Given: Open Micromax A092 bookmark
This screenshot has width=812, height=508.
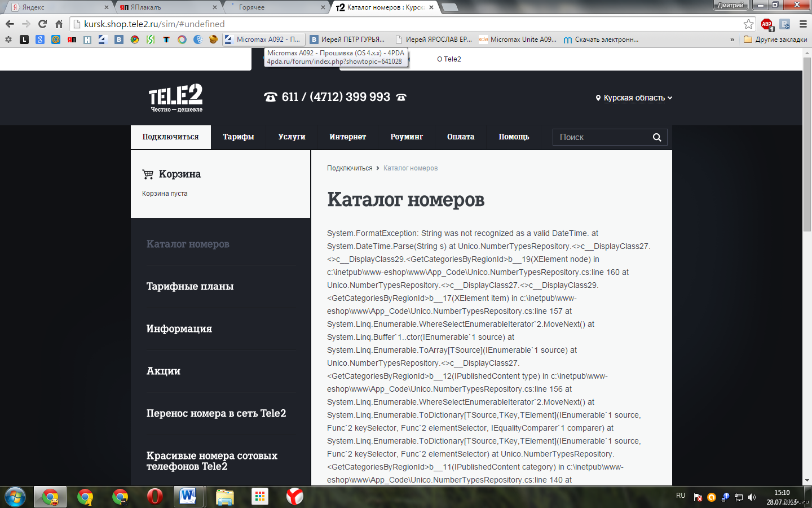Looking at the screenshot, I should click(x=263, y=40).
